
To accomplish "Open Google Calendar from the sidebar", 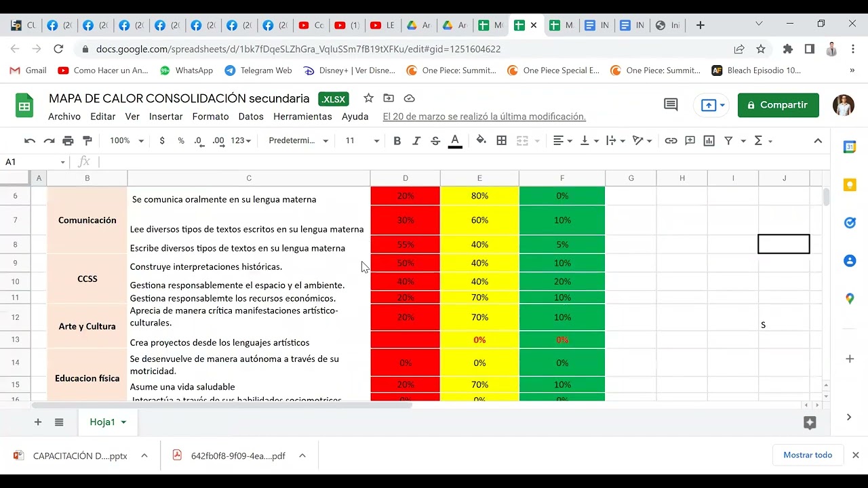I will tap(850, 146).
